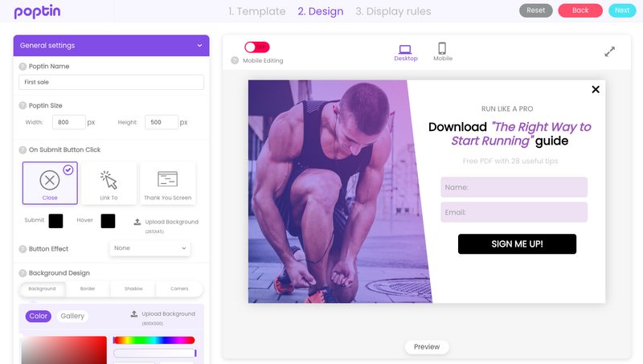
Task: Click the On Submit Button Click help icon
Action: pos(23,150)
